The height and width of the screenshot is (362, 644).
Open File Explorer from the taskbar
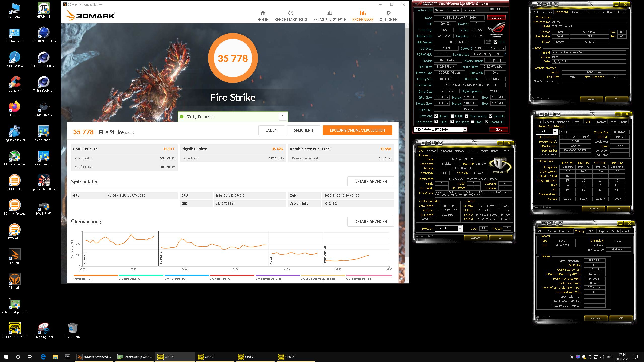(x=55, y=357)
